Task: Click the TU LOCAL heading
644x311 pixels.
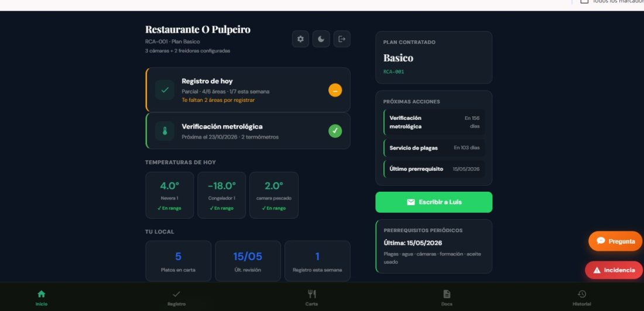Action: tap(160, 232)
